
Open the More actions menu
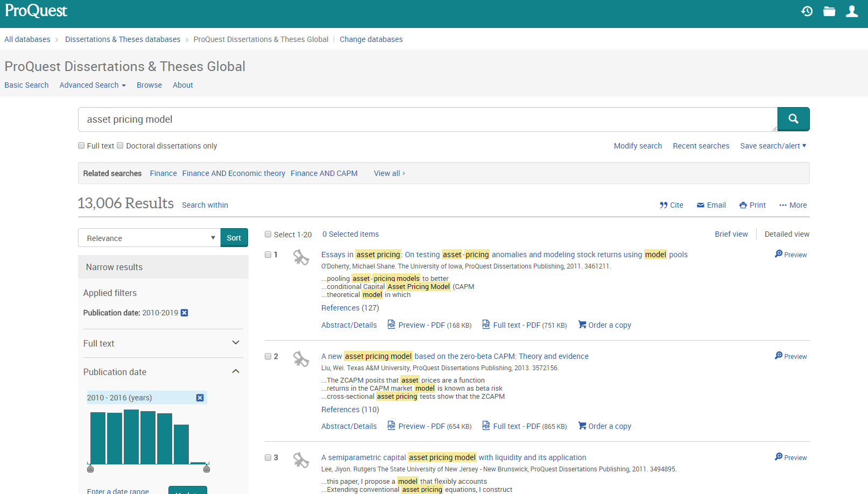793,205
